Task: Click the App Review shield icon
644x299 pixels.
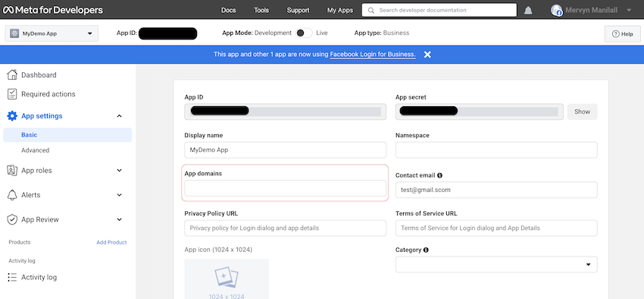Action: [12, 219]
